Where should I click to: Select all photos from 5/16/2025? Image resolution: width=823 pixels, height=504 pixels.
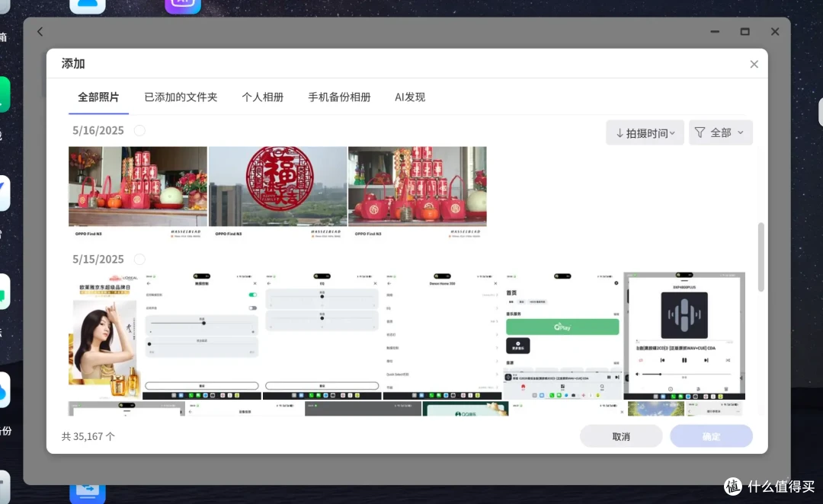(x=139, y=131)
